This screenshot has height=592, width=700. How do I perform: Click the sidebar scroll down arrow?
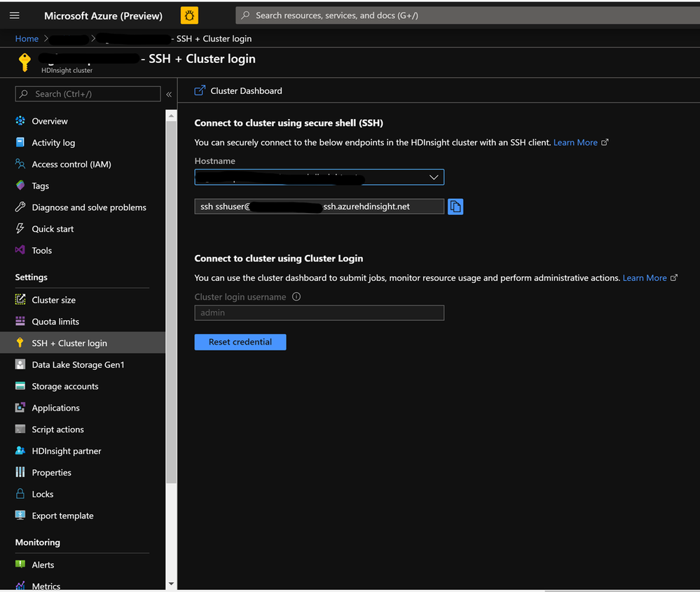pyautogui.click(x=171, y=584)
